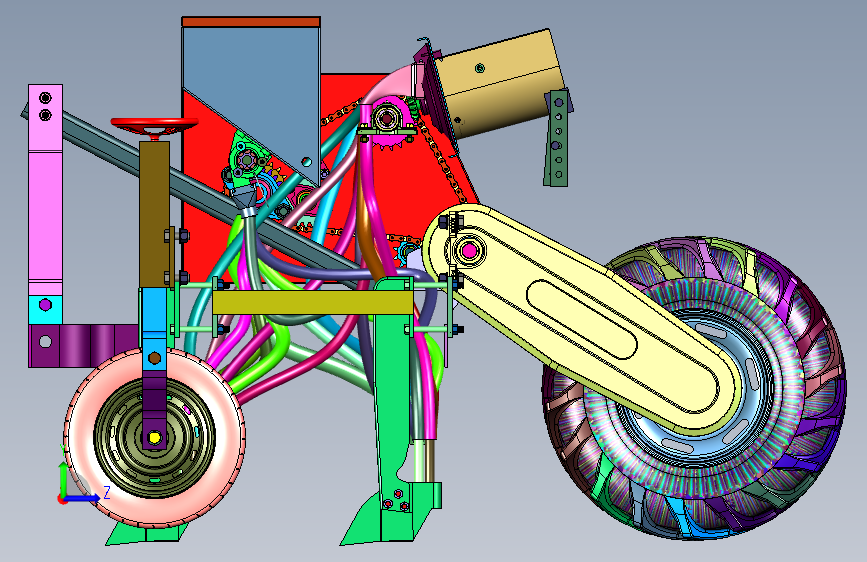Image resolution: width=867 pixels, height=562 pixels.
Task: Select the brown vertical adjustment post
Action: point(154,214)
